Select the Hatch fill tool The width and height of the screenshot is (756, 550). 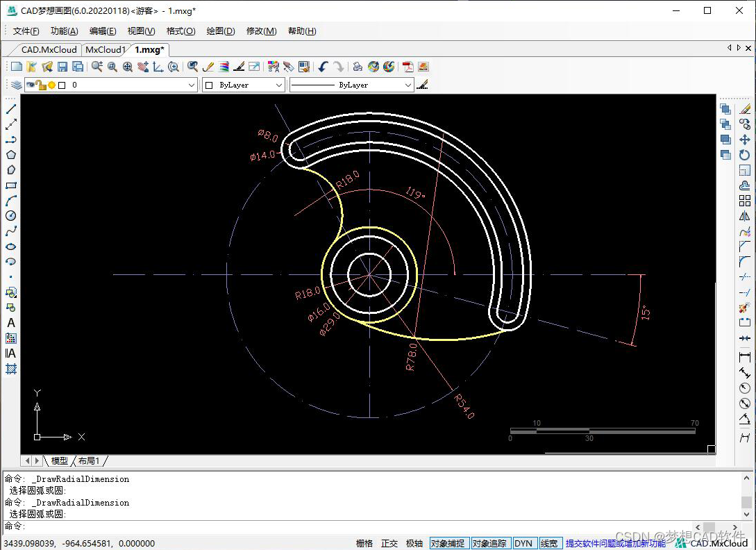pos(10,369)
